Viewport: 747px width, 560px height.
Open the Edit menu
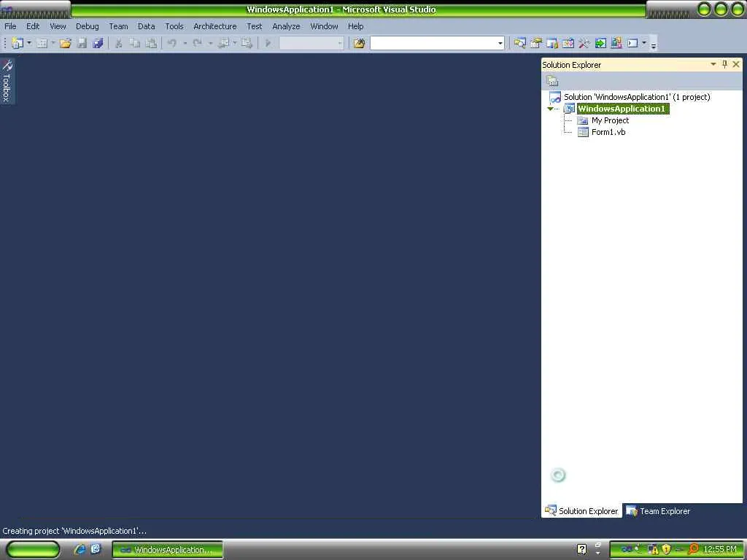pos(33,26)
